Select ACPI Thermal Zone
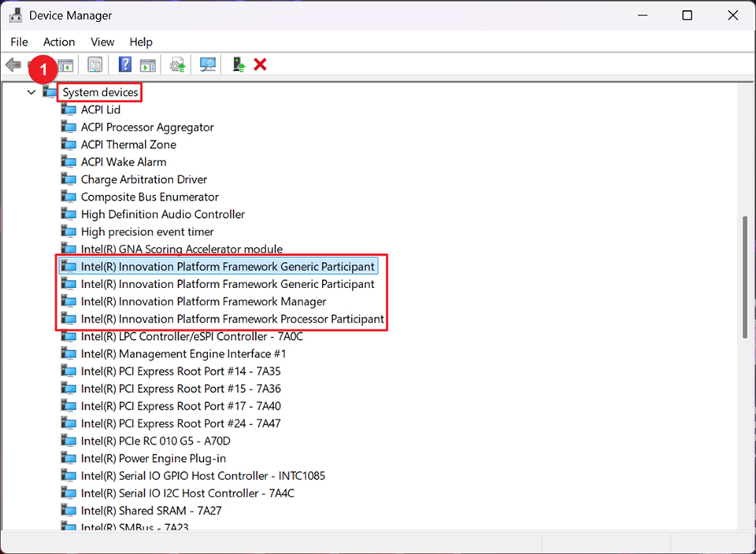The height and width of the screenshot is (554, 756). tap(128, 145)
